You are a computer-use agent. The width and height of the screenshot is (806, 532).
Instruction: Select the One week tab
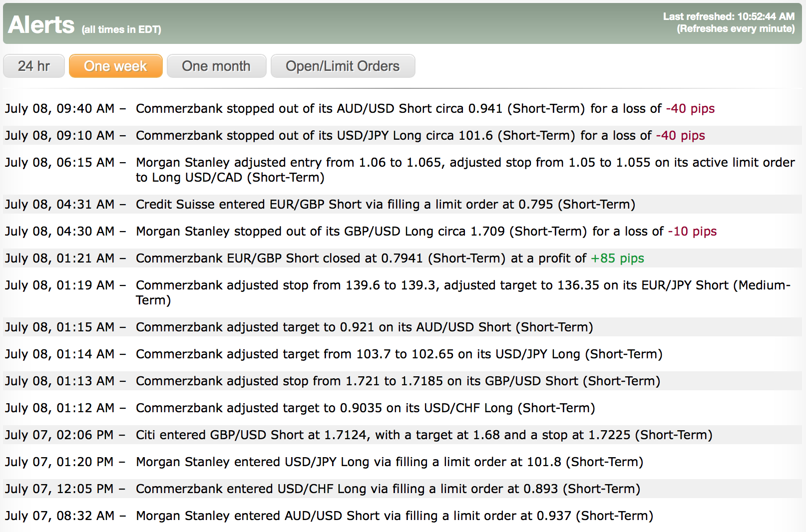[x=115, y=66]
